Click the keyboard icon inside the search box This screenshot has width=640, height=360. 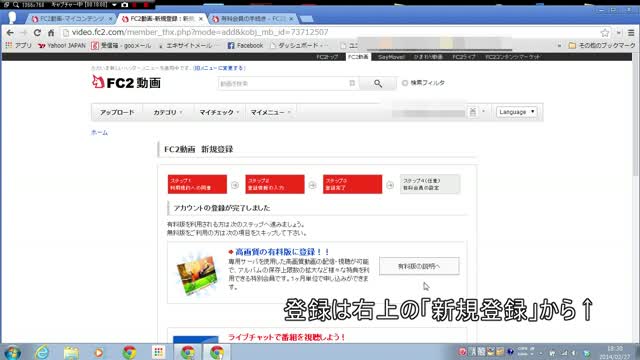[352, 83]
